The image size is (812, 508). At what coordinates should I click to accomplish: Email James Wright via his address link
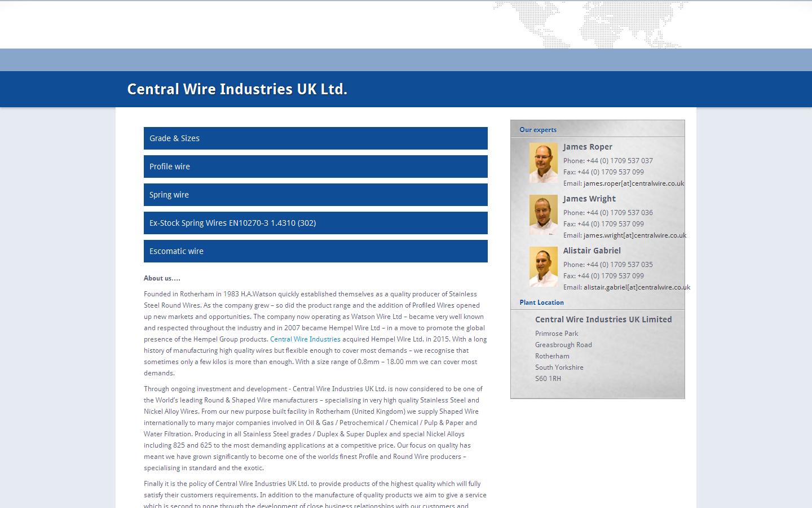pos(634,235)
